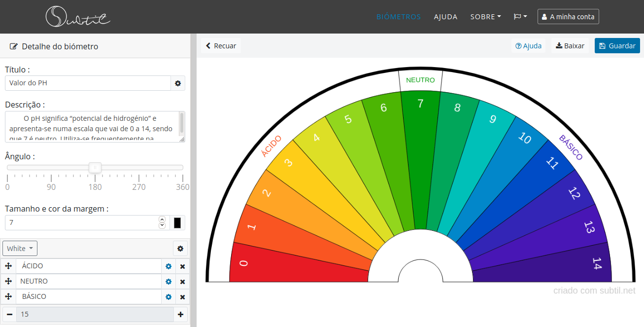The height and width of the screenshot is (327, 644).
Task: Grab the move handle of BÁSICO row
Action: [x=8, y=297]
